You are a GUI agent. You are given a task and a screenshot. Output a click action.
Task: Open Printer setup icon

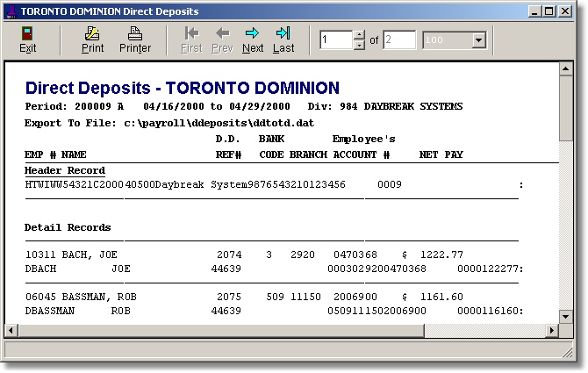pos(135,33)
